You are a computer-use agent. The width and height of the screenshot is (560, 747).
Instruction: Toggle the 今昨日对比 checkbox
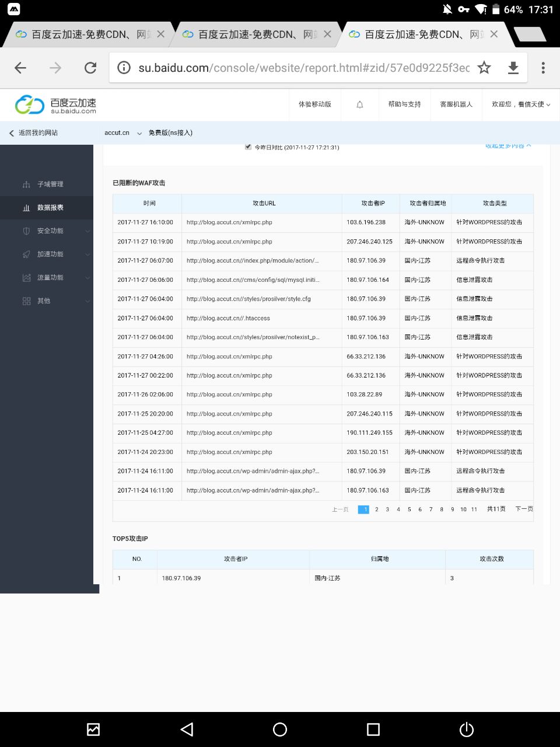[x=249, y=147]
